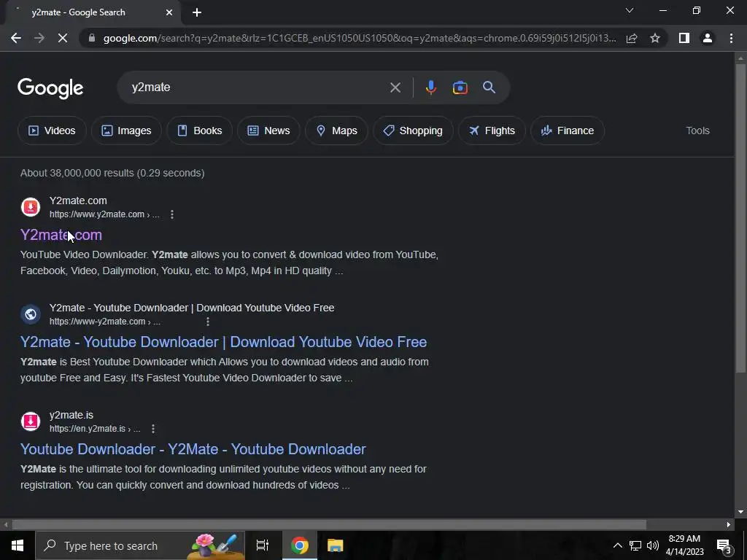Open Y2mate Youtube Downloader Free result

click(223, 342)
